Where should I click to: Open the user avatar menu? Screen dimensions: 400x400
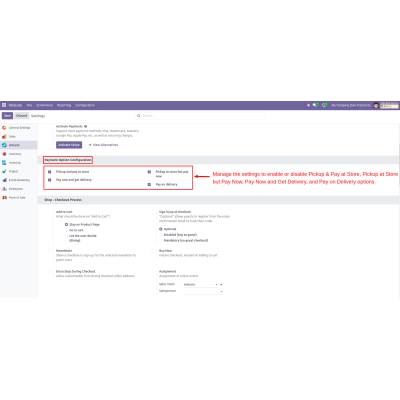pyautogui.click(x=376, y=105)
